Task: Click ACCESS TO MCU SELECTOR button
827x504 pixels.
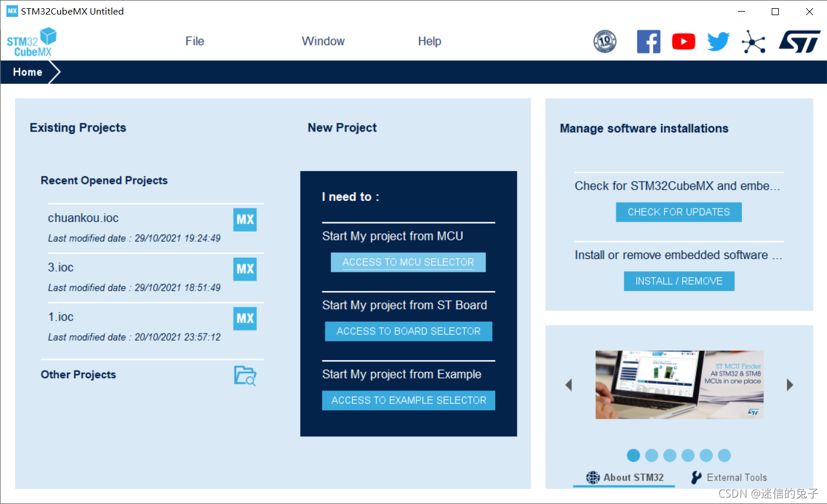Action: (408, 262)
